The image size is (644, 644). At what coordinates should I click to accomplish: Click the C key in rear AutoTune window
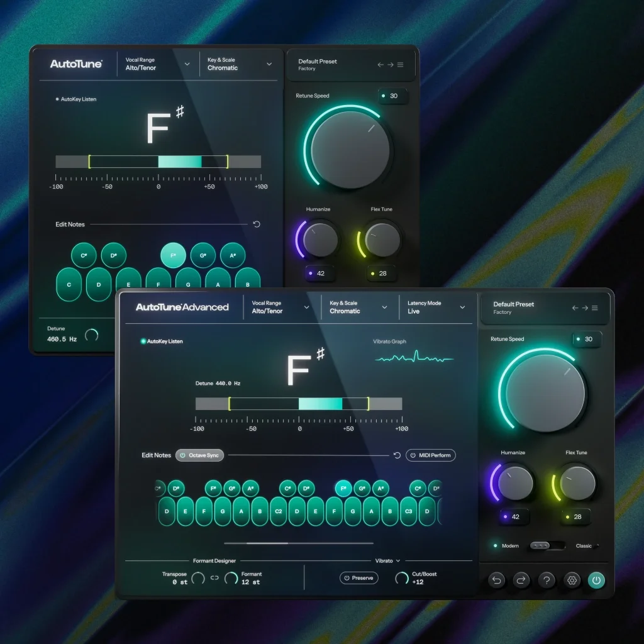click(69, 284)
